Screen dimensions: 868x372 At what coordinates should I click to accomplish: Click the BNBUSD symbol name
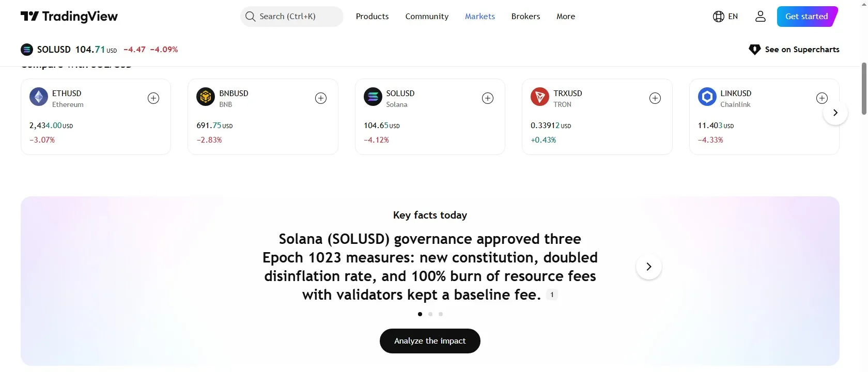tap(234, 94)
